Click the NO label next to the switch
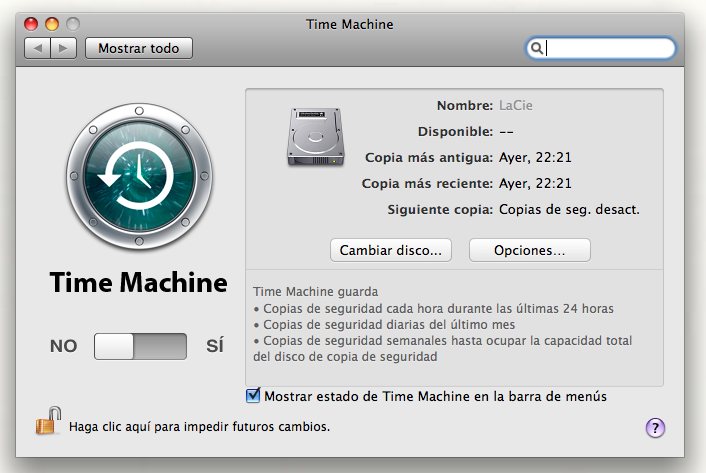Image resolution: width=706 pixels, height=473 pixels. (x=63, y=346)
